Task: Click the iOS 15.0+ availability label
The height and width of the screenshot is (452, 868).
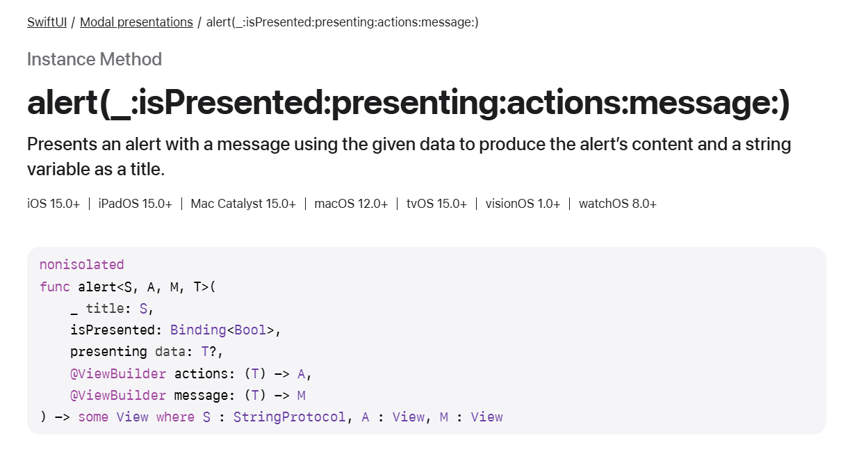Action: click(54, 204)
